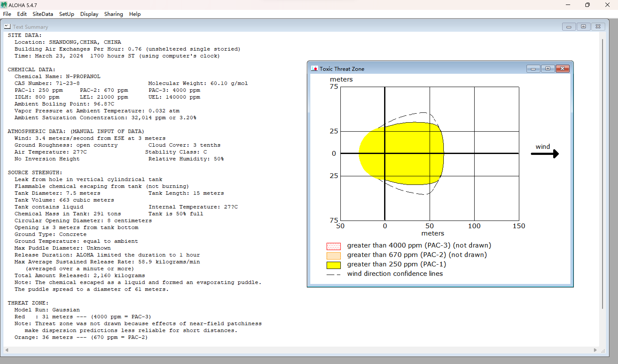Image resolution: width=618 pixels, height=364 pixels.
Task: Click the orange PAC-2 legend swatch
Action: [333, 256]
